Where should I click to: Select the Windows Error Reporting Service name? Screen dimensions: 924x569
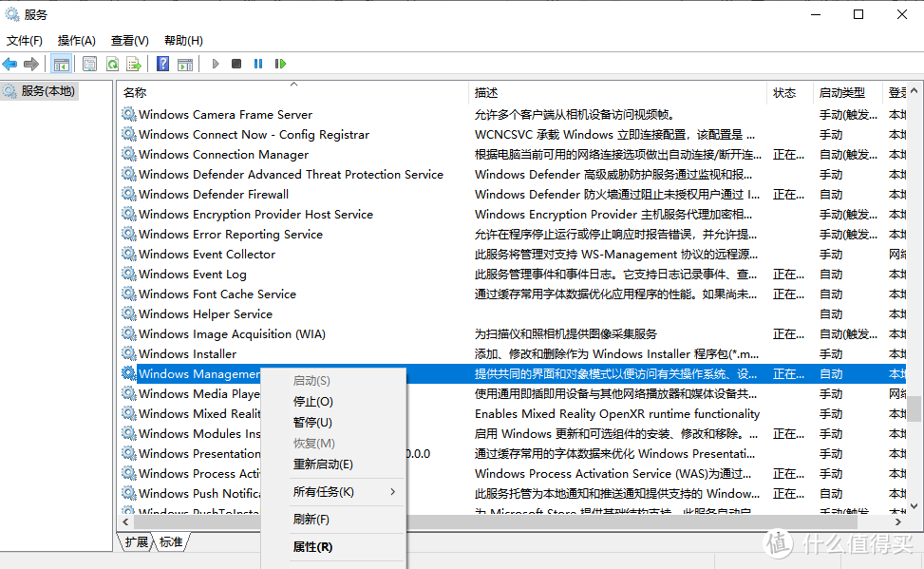coord(231,234)
